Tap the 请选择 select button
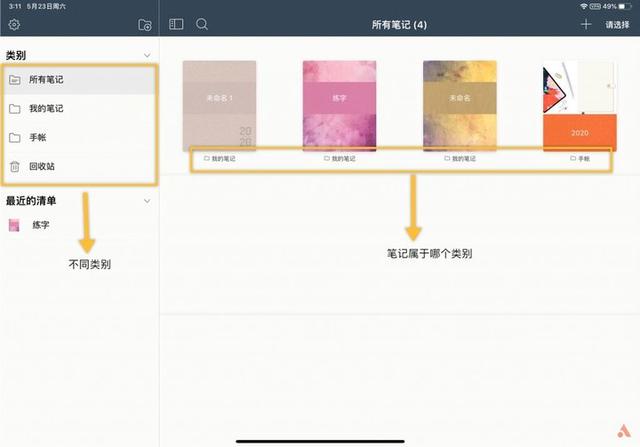 pos(617,25)
